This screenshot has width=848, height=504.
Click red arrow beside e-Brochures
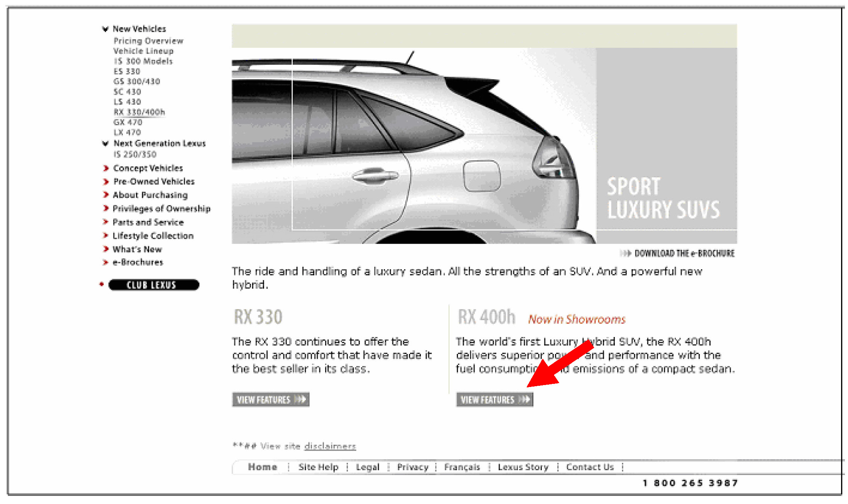pos(105,262)
